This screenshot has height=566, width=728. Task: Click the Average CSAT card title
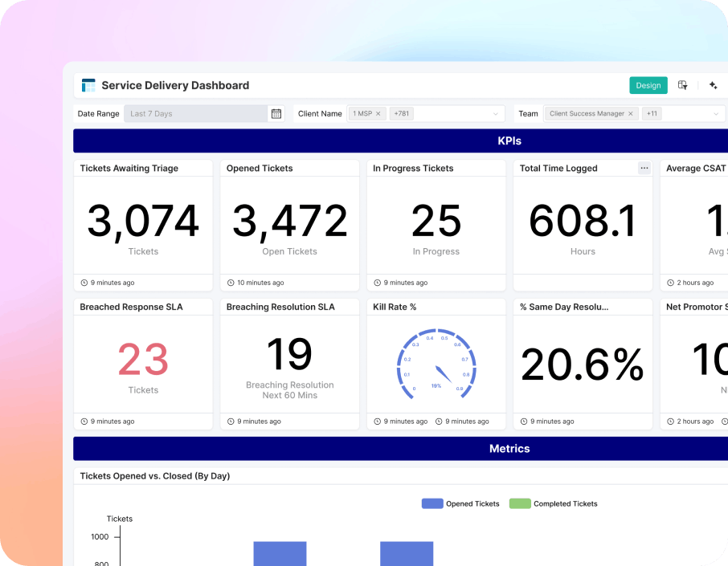tap(696, 169)
